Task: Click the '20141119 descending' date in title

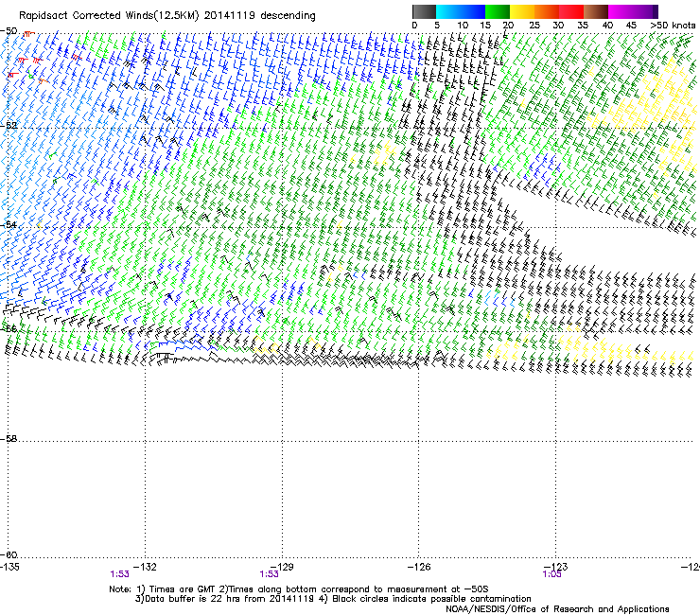Action: click(x=260, y=16)
